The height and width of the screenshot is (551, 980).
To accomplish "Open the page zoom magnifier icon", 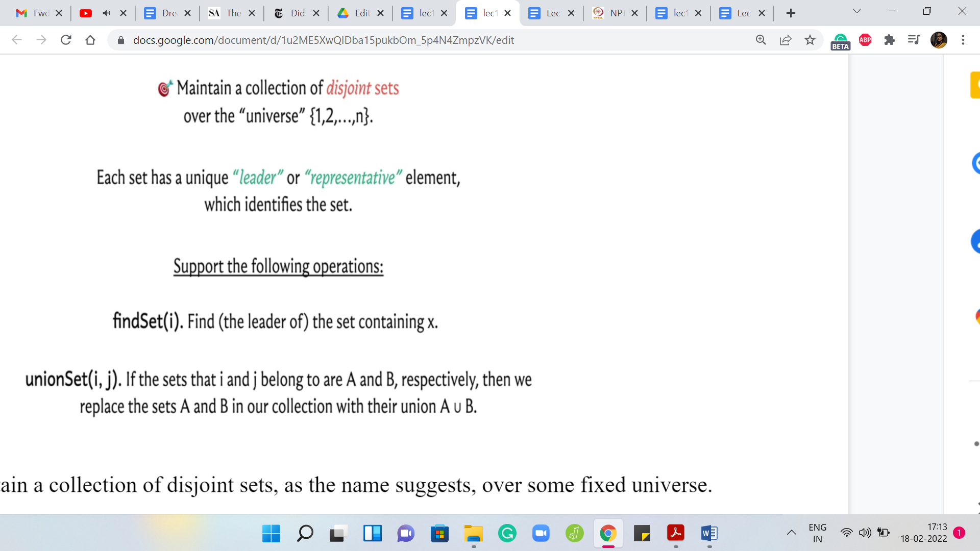I will pos(761,40).
